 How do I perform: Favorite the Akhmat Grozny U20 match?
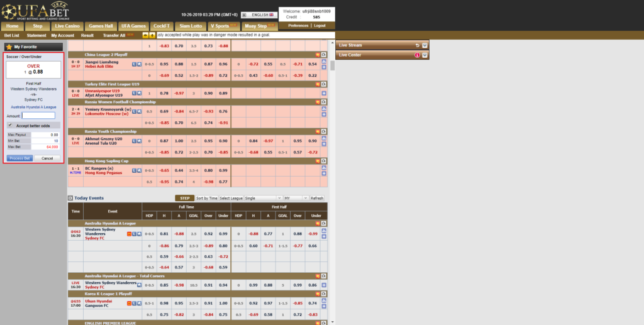(139, 141)
